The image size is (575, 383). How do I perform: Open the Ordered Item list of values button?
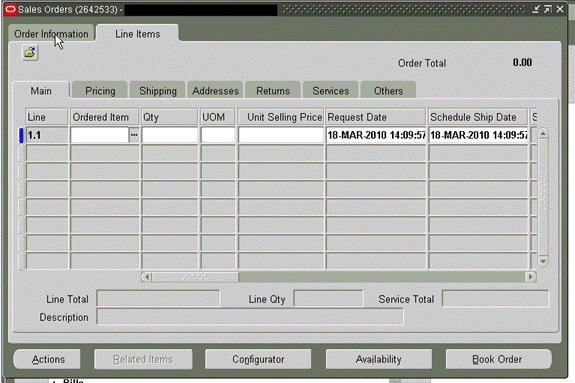tap(134, 135)
